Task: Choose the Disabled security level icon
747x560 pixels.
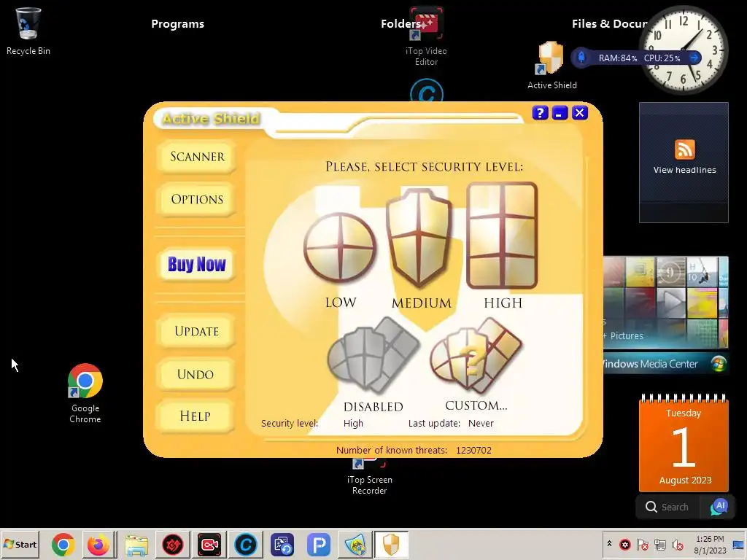Action: pos(373,355)
